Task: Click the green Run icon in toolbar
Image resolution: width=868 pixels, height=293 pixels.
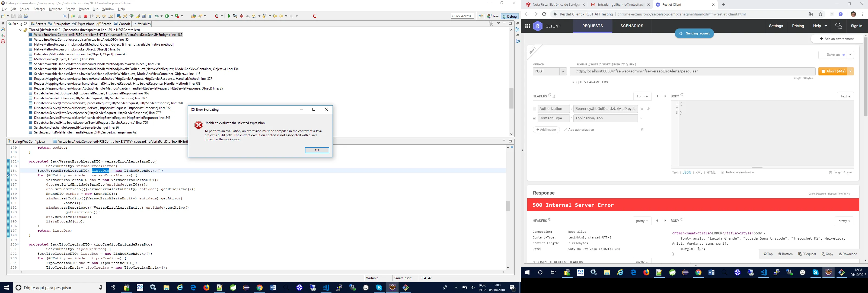Action: click(x=167, y=16)
